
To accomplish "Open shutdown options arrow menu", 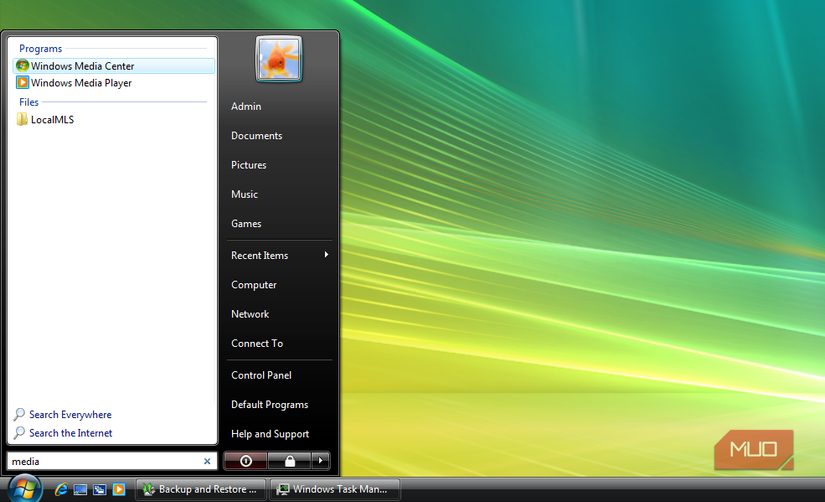I will tap(320, 461).
